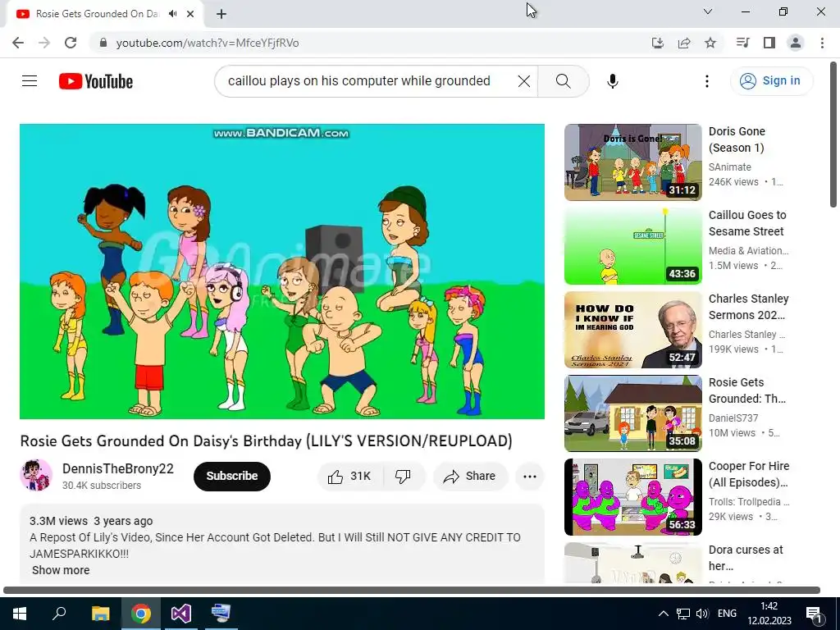
Task: Dislike this video
Action: 403,476
